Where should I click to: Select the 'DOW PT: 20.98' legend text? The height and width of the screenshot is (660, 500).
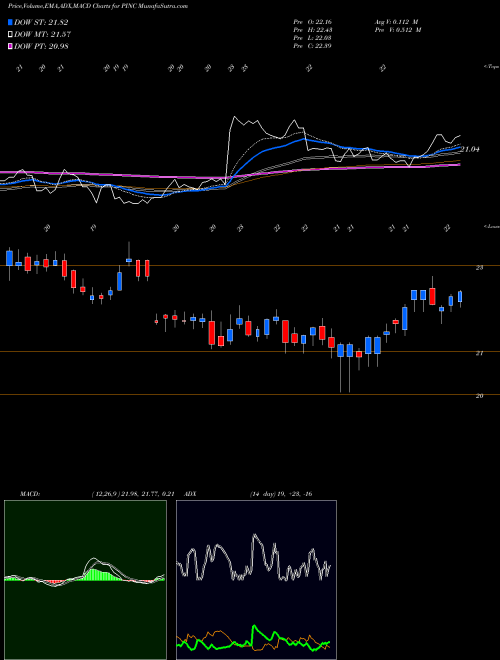tap(41, 46)
